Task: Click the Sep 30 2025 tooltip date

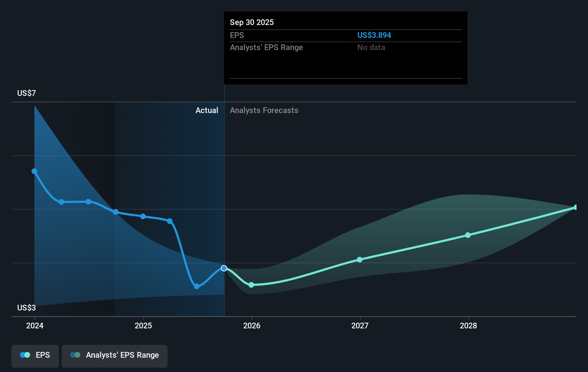Action: pyautogui.click(x=252, y=22)
